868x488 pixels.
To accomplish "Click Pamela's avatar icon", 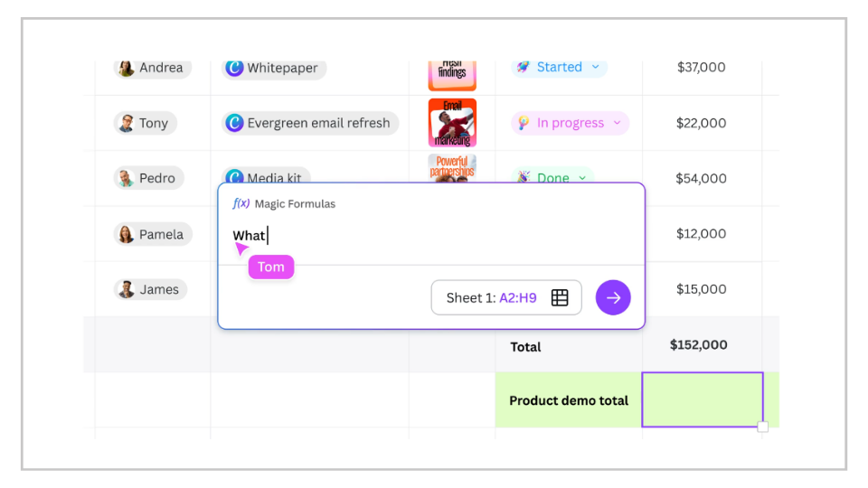I will tap(126, 234).
